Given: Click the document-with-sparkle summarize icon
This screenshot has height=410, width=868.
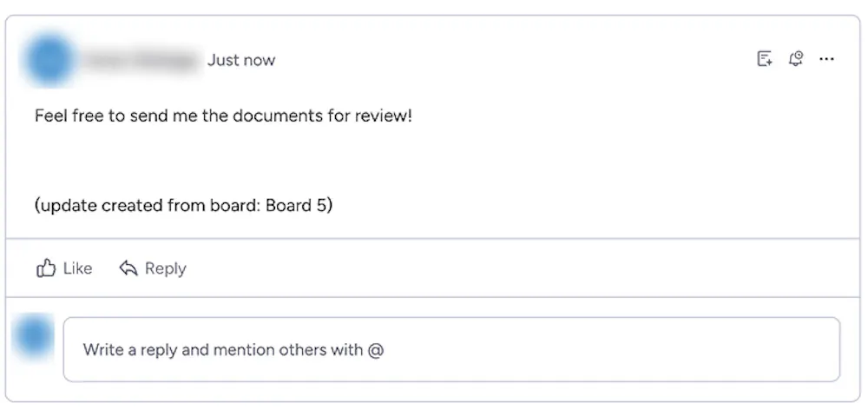Looking at the screenshot, I should point(765,59).
